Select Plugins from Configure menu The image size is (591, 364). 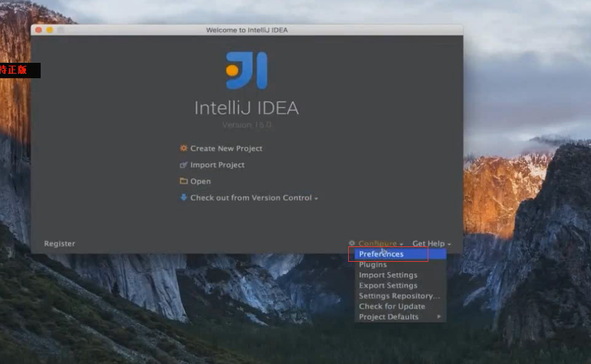401,264
